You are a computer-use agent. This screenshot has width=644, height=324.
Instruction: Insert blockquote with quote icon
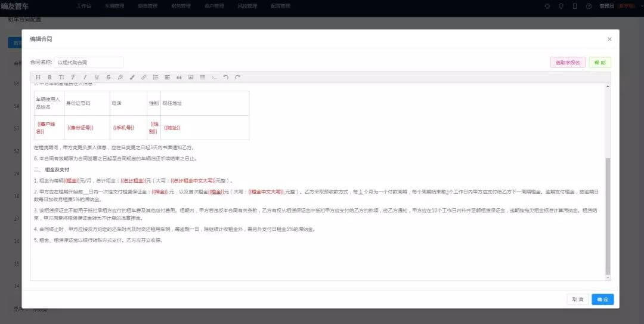pyautogui.click(x=179, y=77)
